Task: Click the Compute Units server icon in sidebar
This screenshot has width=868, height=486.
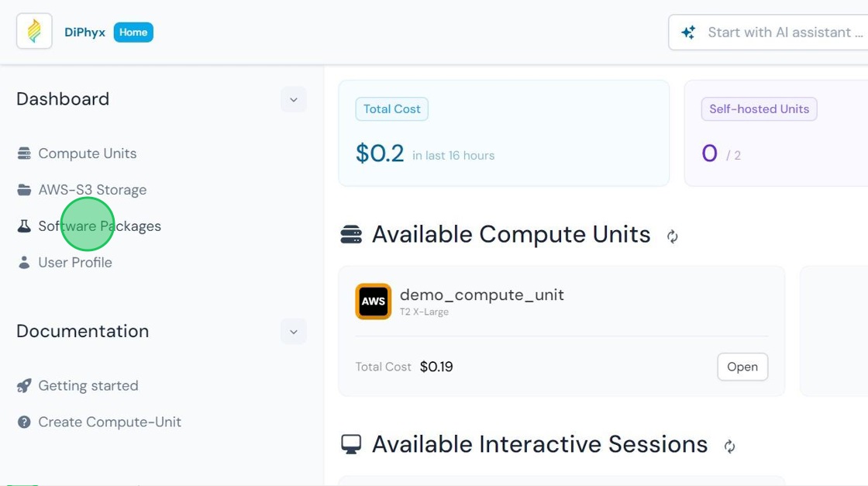Action: pyautogui.click(x=24, y=153)
